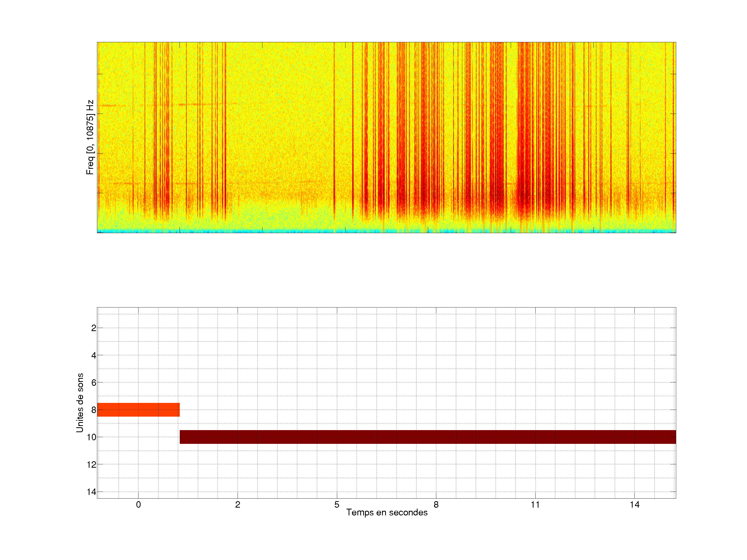Viewport: 747px width, 560px height.
Task: Click the x-axis tick label 14
Action: tap(634, 505)
